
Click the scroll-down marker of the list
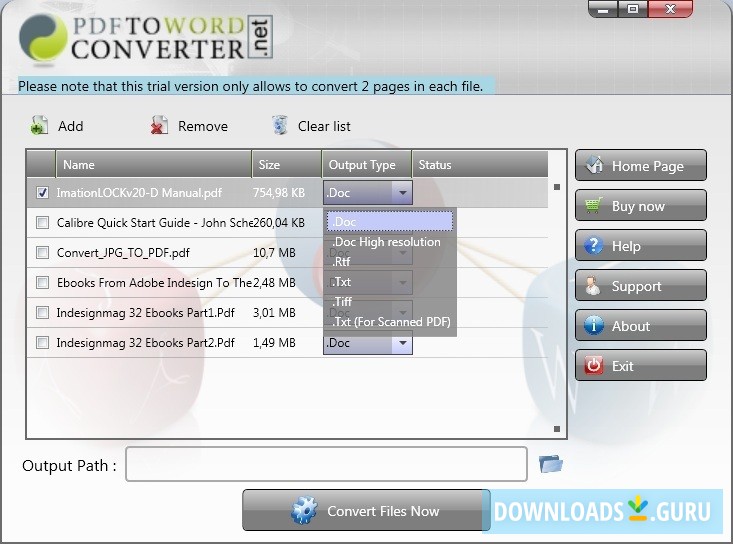coord(557,429)
